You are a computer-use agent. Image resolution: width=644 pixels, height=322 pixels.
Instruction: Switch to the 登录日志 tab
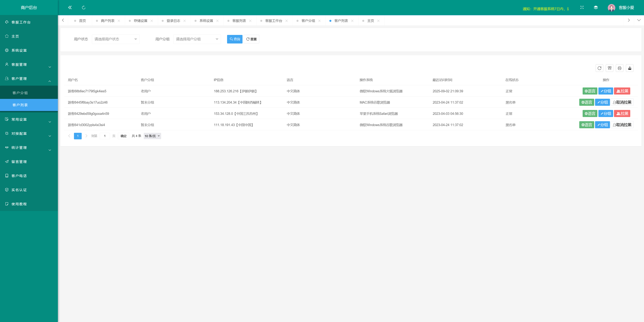point(173,21)
